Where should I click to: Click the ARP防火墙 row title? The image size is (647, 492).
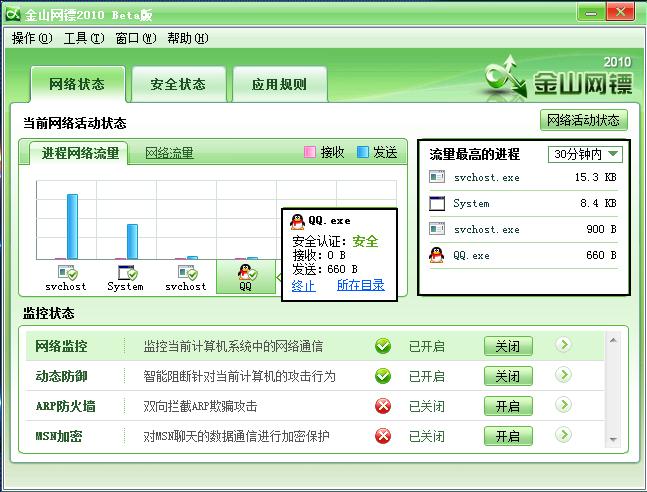click(x=65, y=406)
